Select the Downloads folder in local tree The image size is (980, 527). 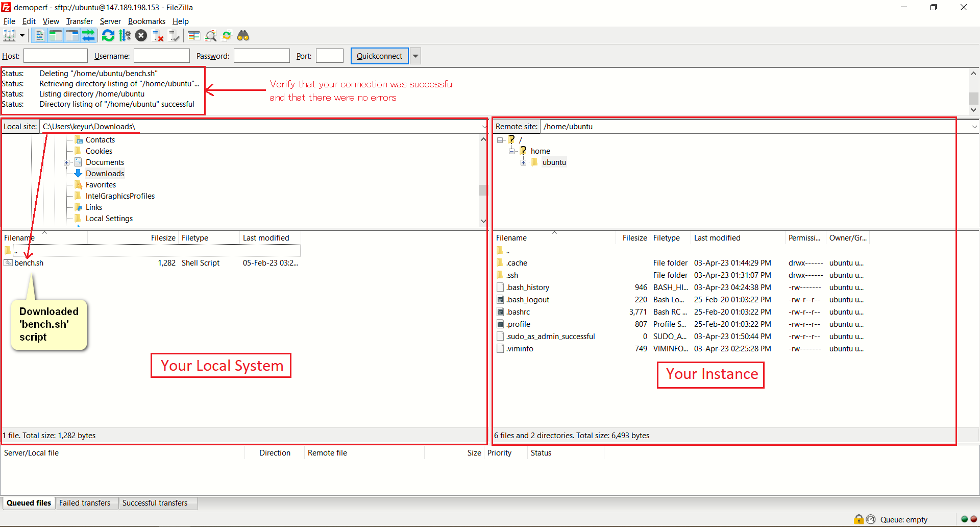(105, 174)
